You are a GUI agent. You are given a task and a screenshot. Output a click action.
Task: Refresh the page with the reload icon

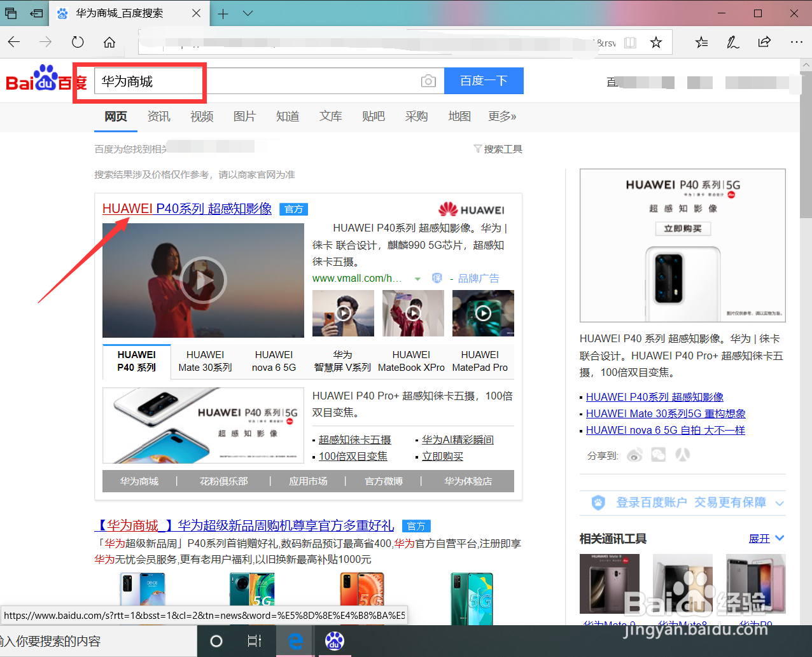pyautogui.click(x=78, y=42)
